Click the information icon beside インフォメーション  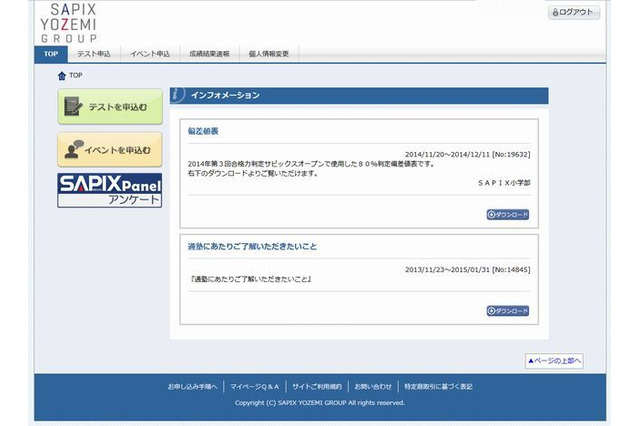[177, 95]
